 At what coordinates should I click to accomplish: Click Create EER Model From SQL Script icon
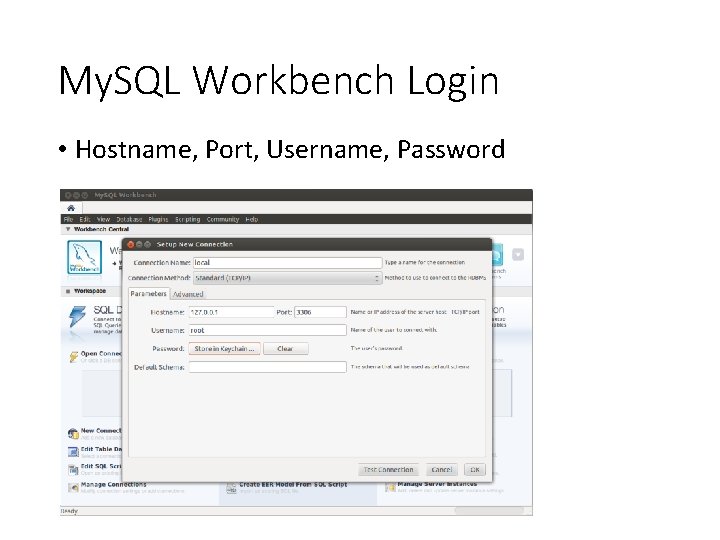click(231, 487)
